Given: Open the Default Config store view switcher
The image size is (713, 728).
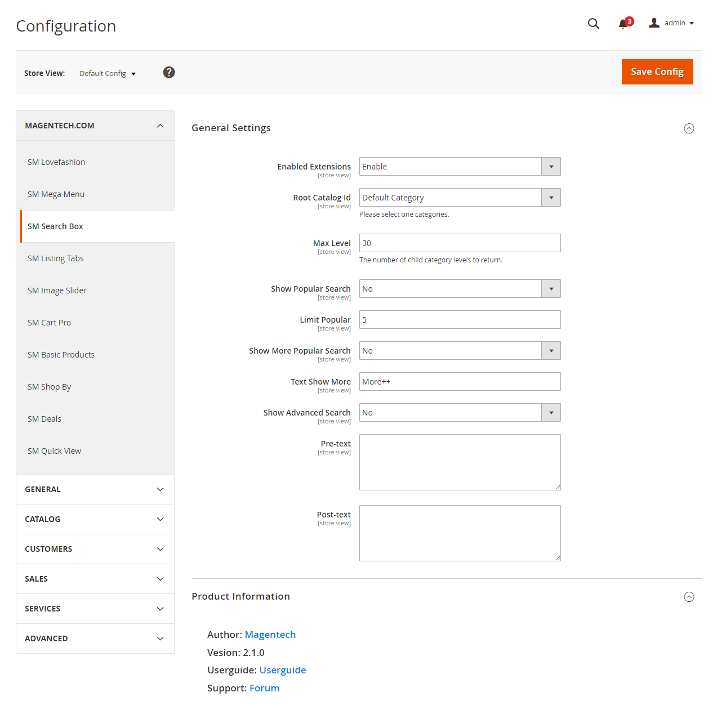Looking at the screenshot, I should coord(108,74).
